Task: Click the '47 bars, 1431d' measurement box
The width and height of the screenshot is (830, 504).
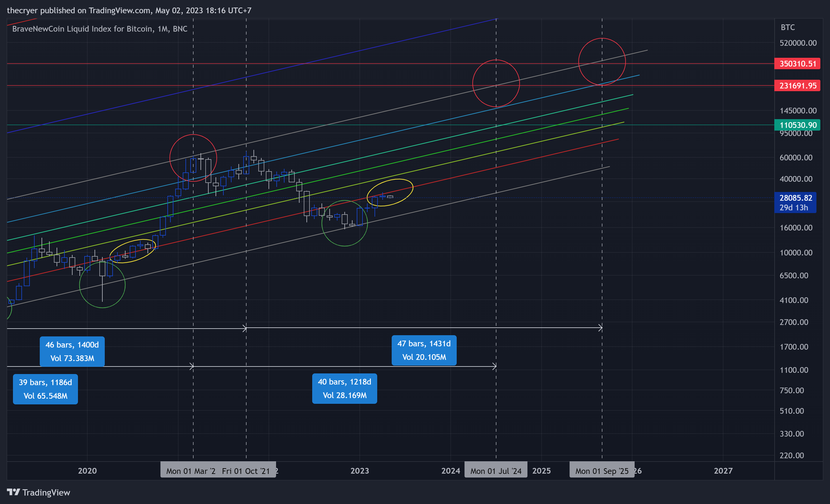Action: click(424, 350)
